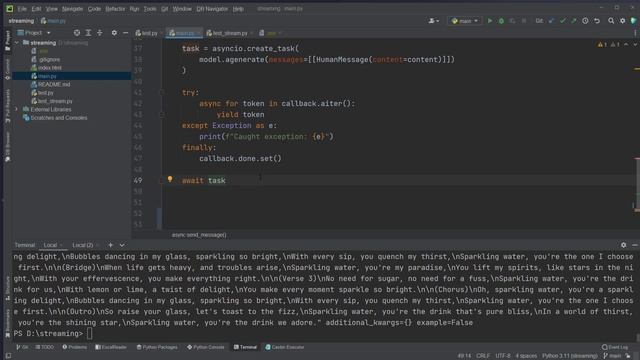
Task: Open the Problems tool window
Action: [75, 347]
